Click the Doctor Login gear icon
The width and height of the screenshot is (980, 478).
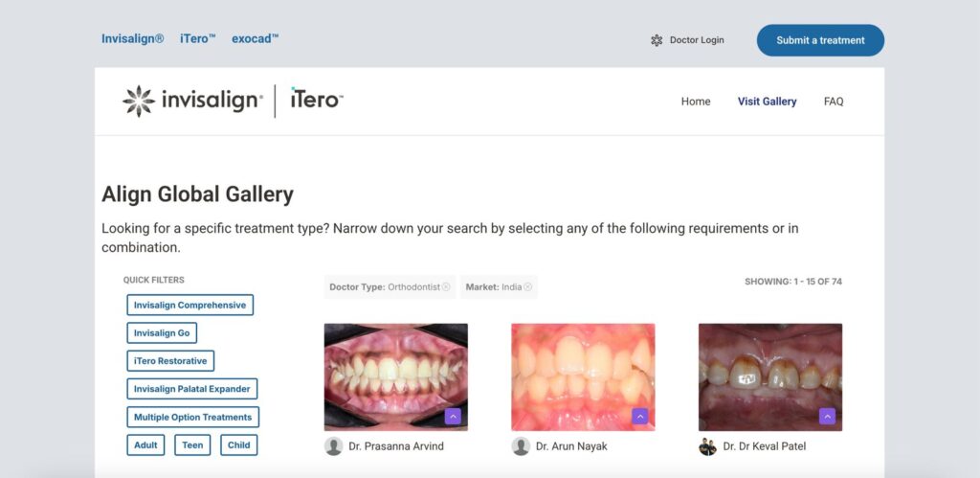click(657, 40)
